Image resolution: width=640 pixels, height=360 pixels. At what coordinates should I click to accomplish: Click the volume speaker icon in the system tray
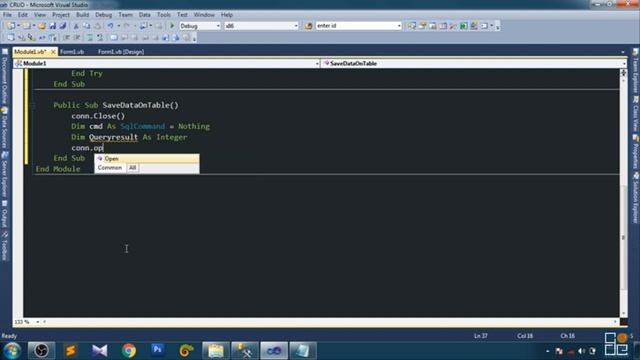582,351
